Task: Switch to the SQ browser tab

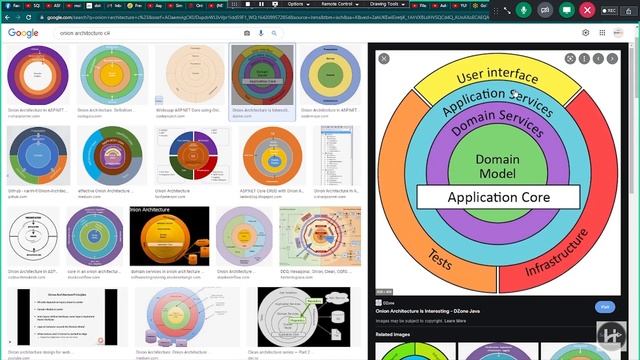Action: pos(33,6)
